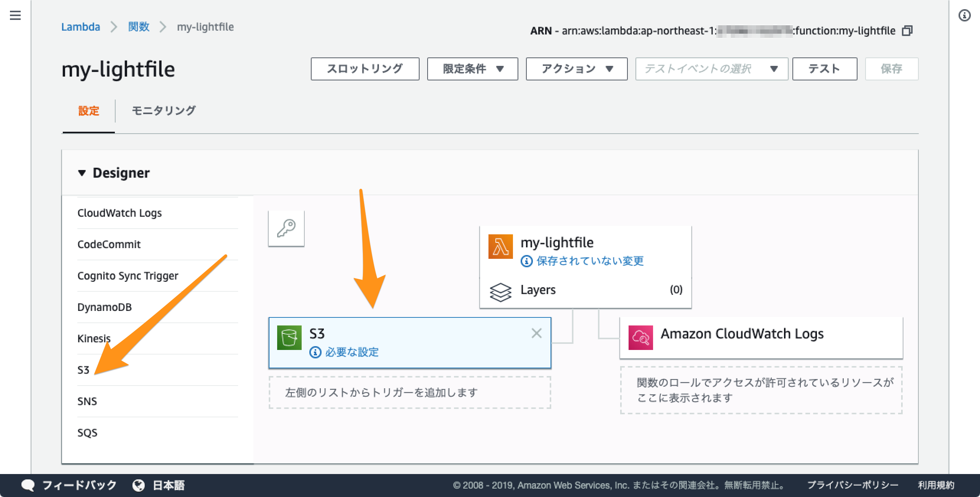The image size is (980, 497).
Task: Switch to the モニタリング tab
Action: point(164,111)
